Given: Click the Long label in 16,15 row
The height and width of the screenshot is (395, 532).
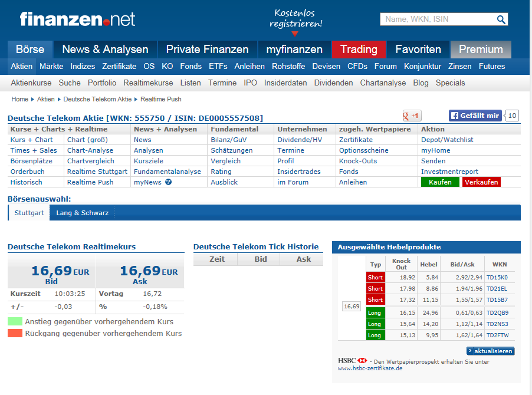Looking at the screenshot, I should [x=376, y=312].
